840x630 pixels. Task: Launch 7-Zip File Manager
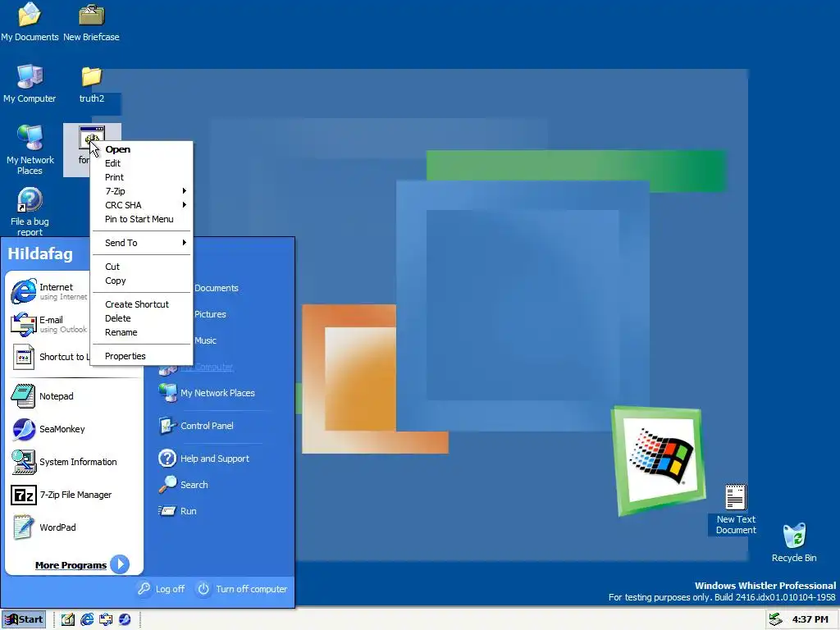[61, 495]
